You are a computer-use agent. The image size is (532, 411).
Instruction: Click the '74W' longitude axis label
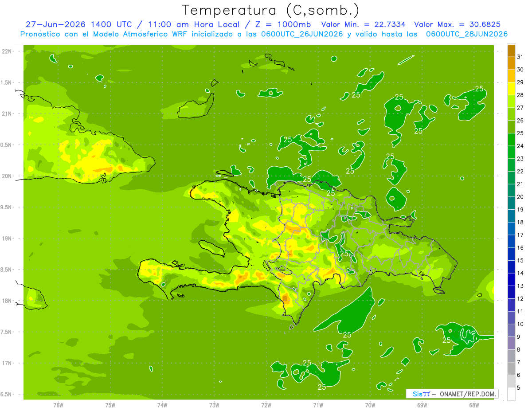162,405
